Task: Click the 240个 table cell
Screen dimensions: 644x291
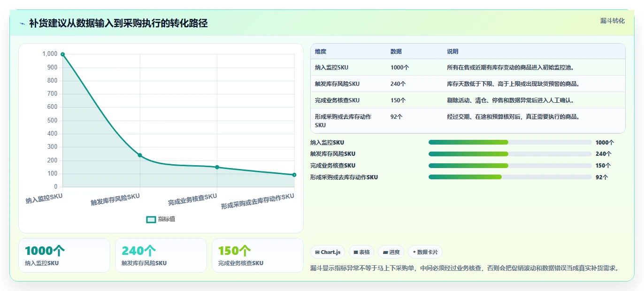Action: coord(398,84)
